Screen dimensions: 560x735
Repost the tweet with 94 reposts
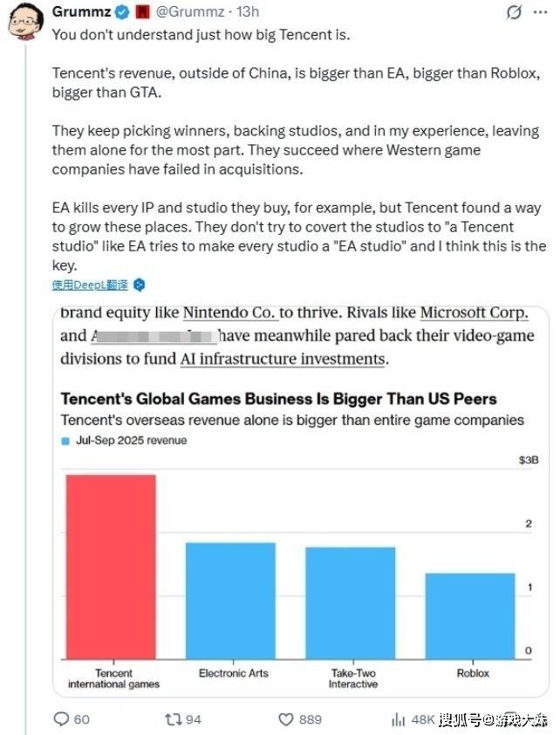173,719
